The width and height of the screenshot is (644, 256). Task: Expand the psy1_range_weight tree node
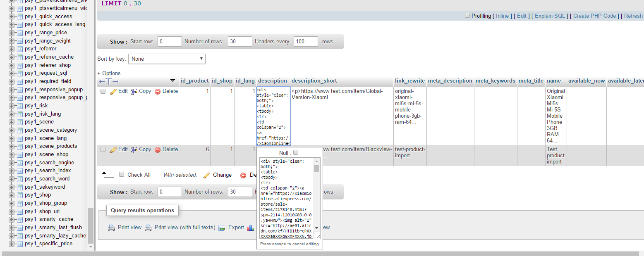pos(11,41)
